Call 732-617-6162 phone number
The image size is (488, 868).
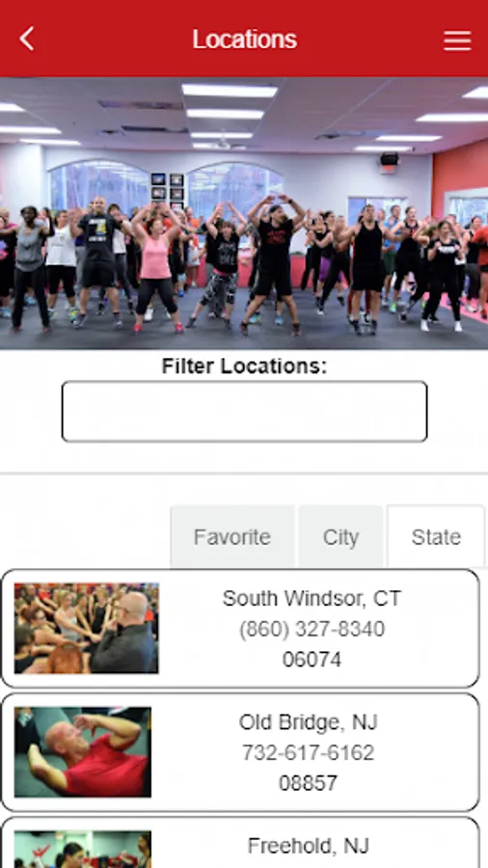point(309,753)
